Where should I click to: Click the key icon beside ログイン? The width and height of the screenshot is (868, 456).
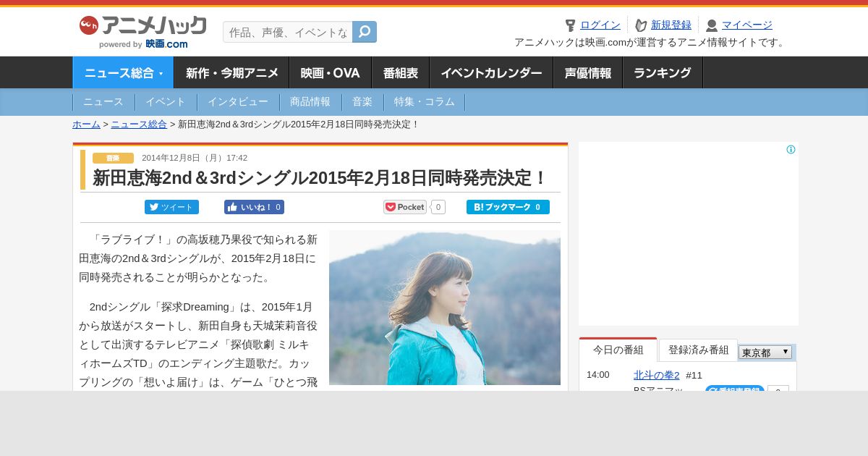[x=570, y=25]
